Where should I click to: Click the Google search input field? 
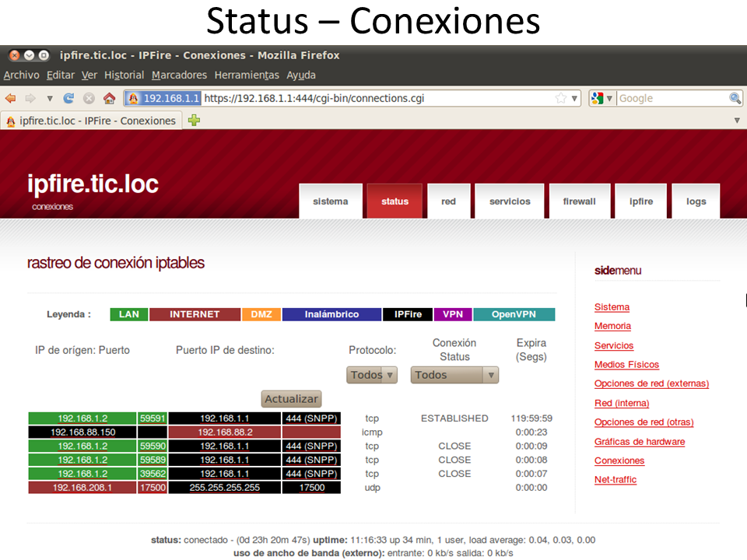pyautogui.click(x=672, y=99)
